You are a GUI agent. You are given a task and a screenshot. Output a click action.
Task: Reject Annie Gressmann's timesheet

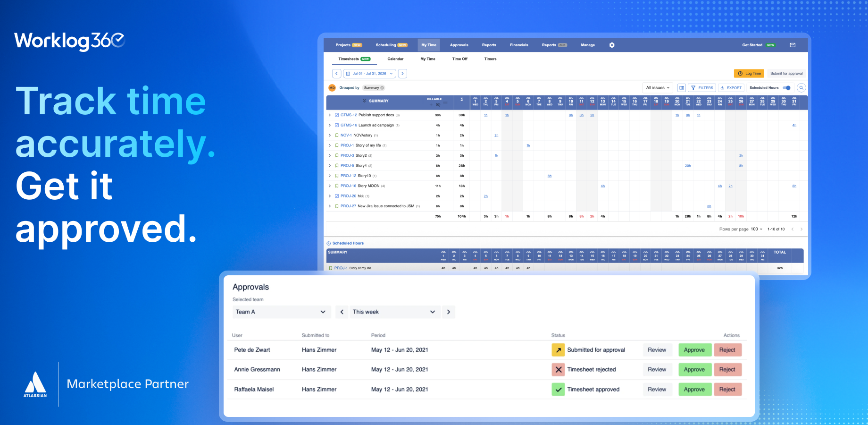[727, 370]
